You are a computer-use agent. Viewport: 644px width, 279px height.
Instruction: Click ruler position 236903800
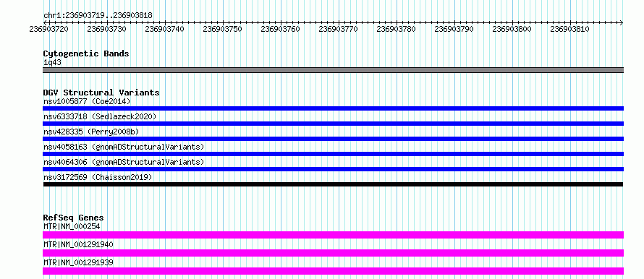[512, 29]
